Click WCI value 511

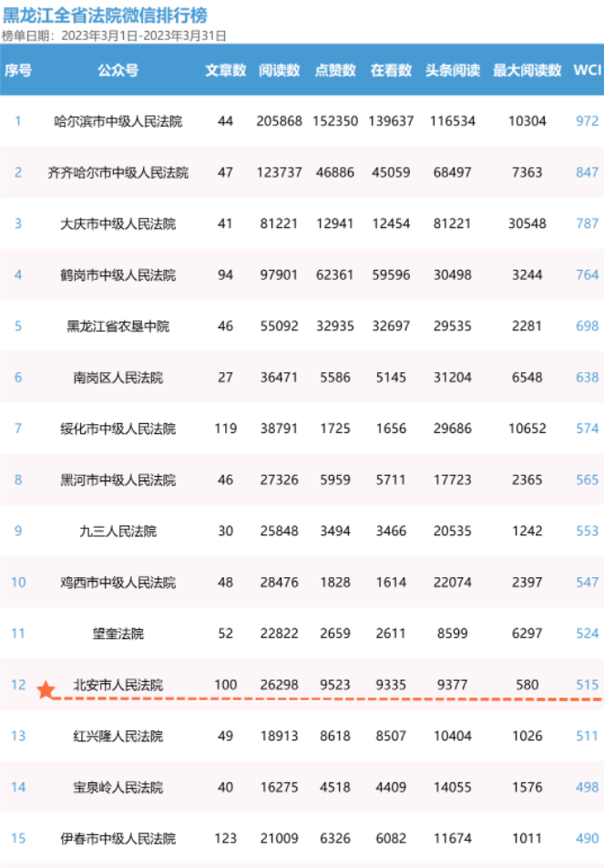[x=587, y=735]
